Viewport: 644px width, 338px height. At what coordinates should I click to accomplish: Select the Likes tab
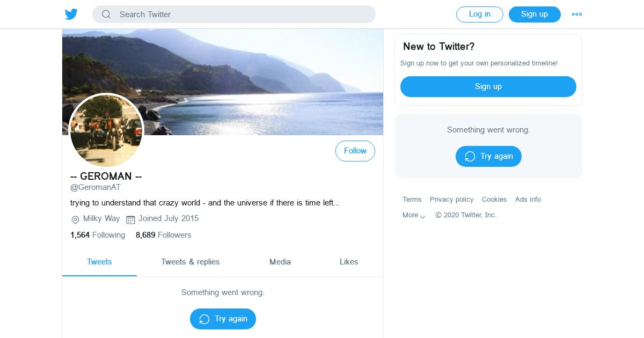point(349,262)
